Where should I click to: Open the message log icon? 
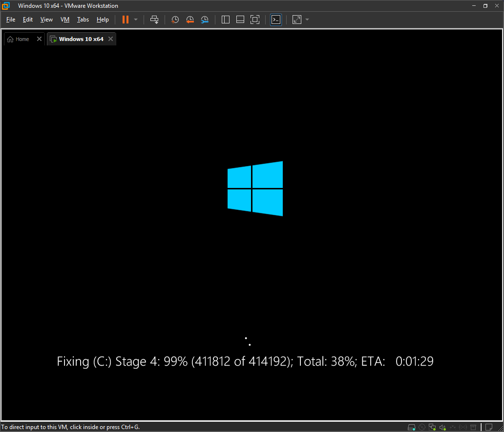coord(489,427)
